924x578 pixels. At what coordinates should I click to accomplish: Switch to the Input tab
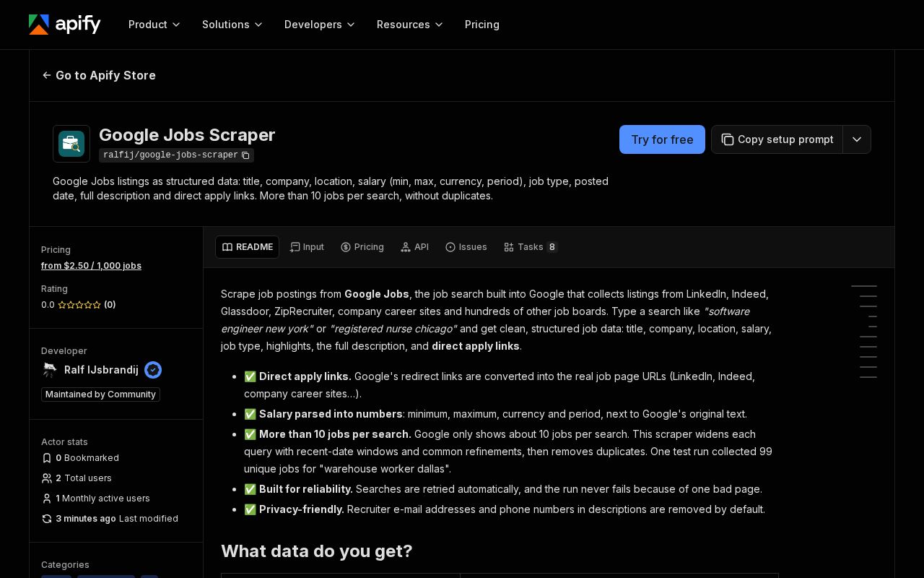[307, 247]
